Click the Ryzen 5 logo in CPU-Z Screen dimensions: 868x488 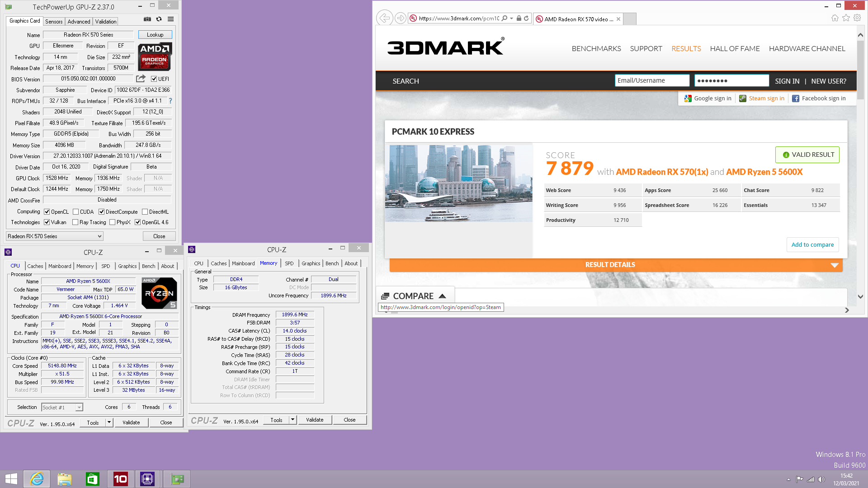159,293
